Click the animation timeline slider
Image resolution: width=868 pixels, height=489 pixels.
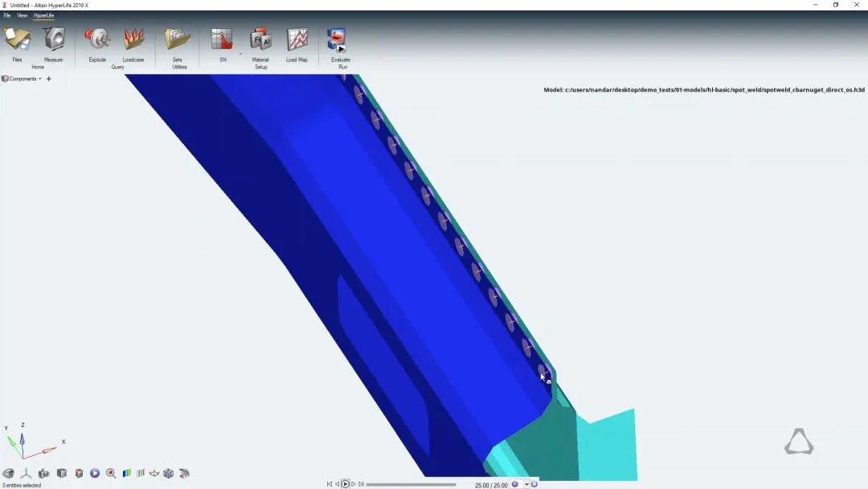pyautogui.click(x=411, y=484)
